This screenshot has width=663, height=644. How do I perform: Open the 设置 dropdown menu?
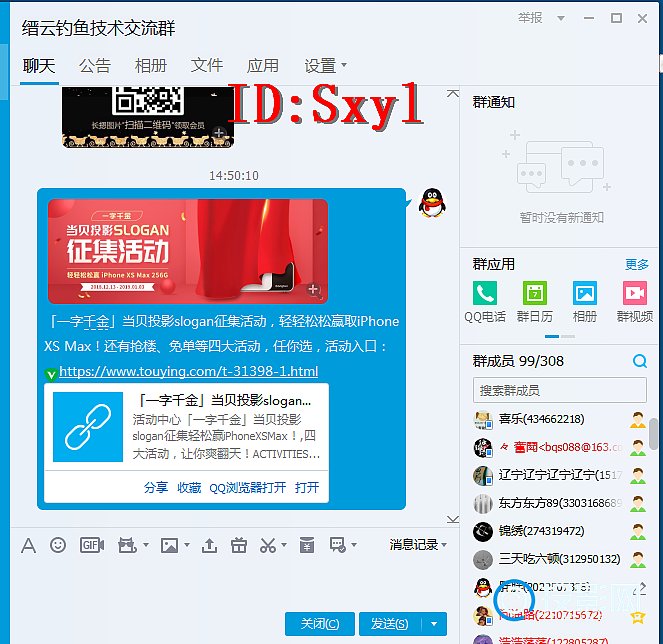[x=326, y=66]
